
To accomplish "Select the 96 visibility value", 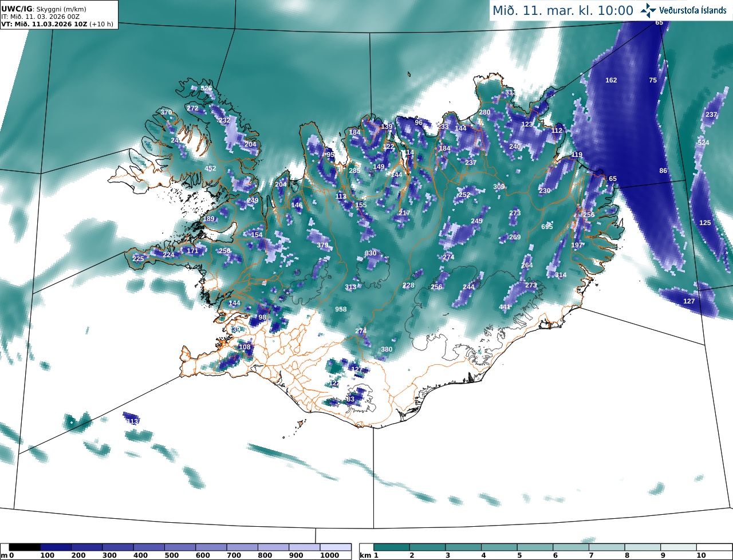I will pyautogui.click(x=419, y=123).
